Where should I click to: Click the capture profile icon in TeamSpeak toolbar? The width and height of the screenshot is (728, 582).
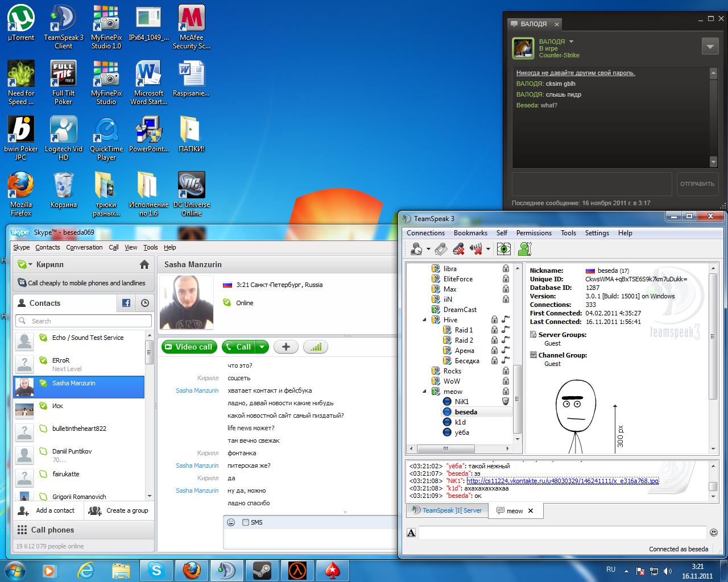click(x=441, y=249)
